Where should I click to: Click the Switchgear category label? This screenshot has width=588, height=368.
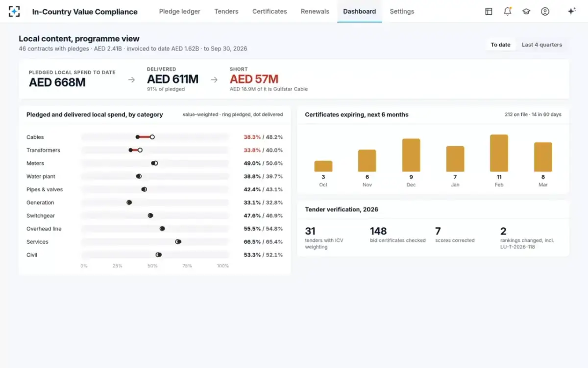pyautogui.click(x=41, y=216)
